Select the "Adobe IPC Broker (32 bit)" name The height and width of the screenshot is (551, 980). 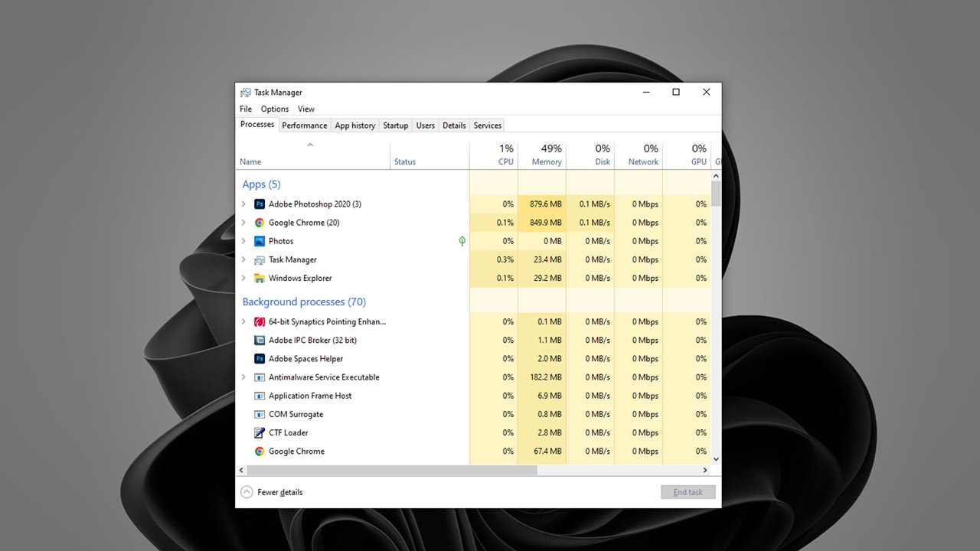pos(312,341)
